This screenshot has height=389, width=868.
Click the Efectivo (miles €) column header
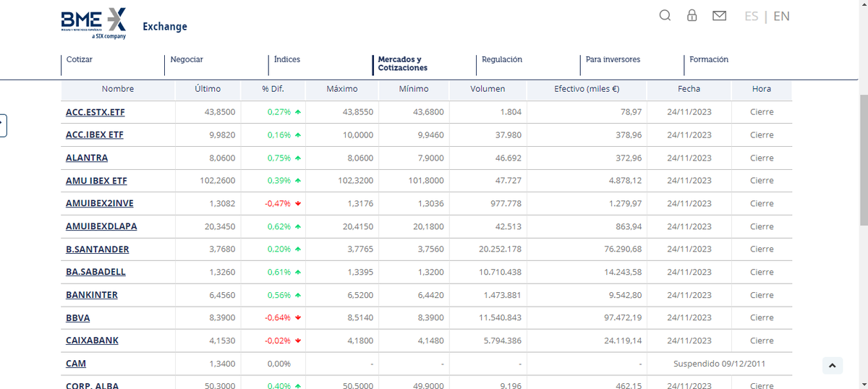pyautogui.click(x=587, y=89)
